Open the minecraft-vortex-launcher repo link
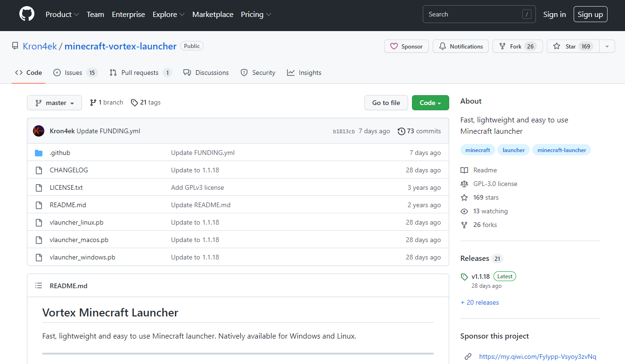The height and width of the screenshot is (364, 625). pyautogui.click(x=121, y=46)
